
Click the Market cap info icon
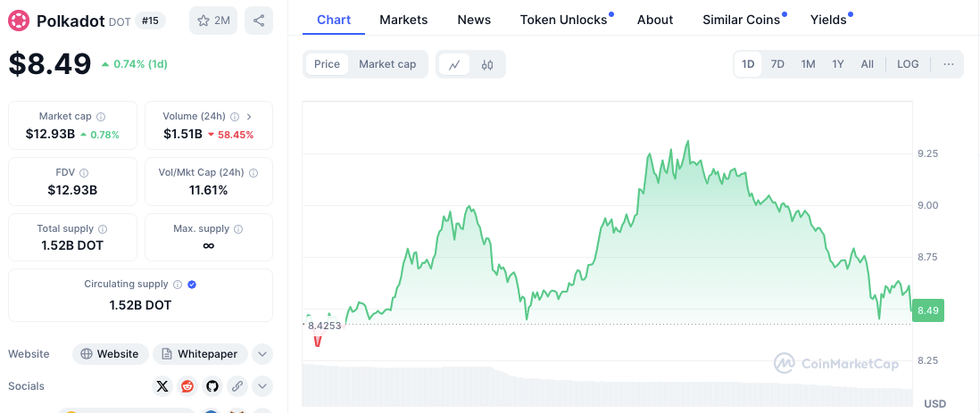click(x=101, y=117)
